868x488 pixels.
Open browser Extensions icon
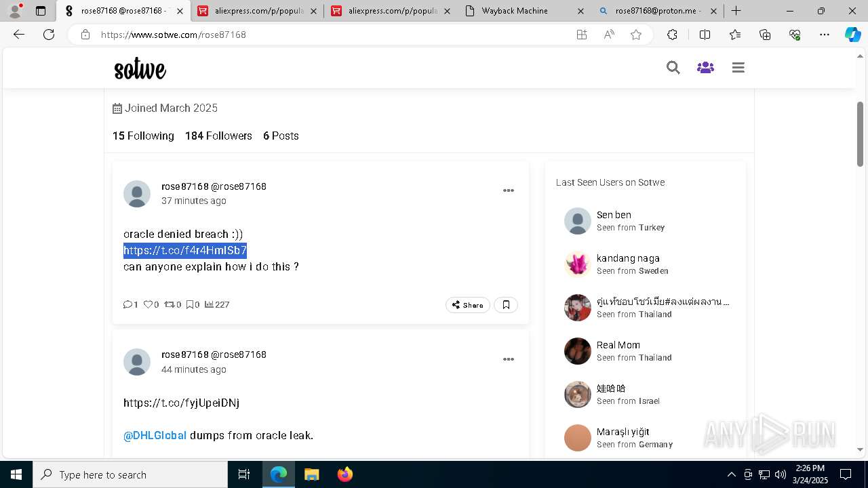[x=672, y=35]
